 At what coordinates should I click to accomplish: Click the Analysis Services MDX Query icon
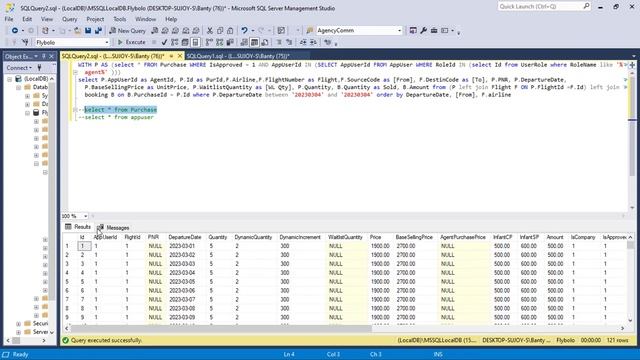coord(165,31)
